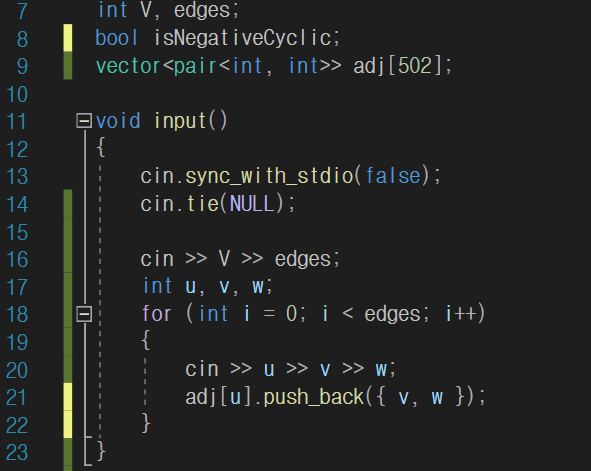The image size is (591, 471).
Task: Place cursor on 'cin >> u >> v >> w' line
Action: pos(290,369)
